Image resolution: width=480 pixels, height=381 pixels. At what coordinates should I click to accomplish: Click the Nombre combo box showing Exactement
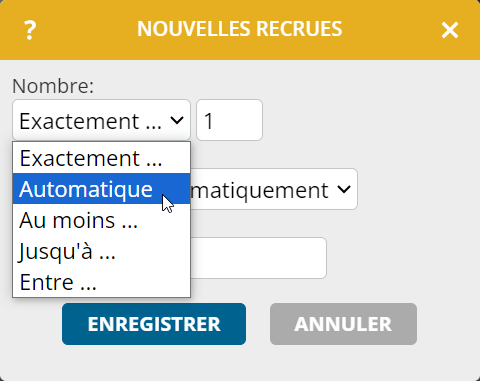[101, 120]
